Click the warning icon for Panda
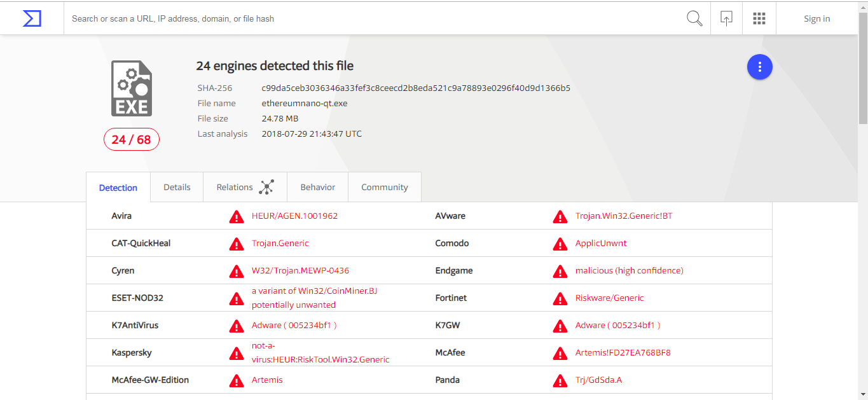The width and height of the screenshot is (868, 400). [x=560, y=381]
